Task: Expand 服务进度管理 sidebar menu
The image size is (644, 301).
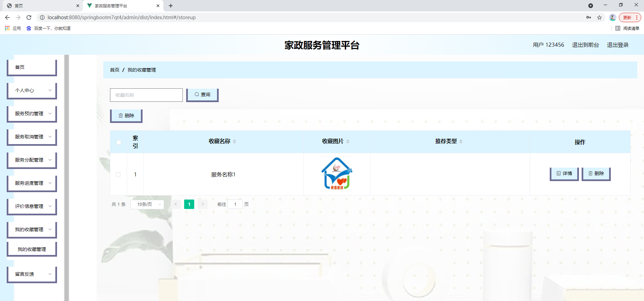Action: 32,183
